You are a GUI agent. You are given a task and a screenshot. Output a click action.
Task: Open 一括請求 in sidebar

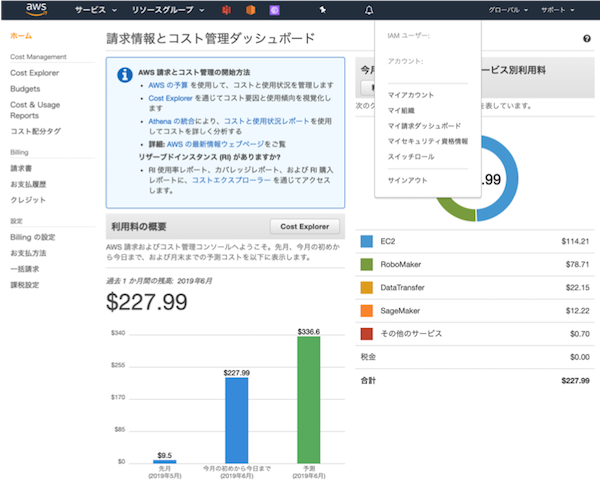[x=24, y=269]
